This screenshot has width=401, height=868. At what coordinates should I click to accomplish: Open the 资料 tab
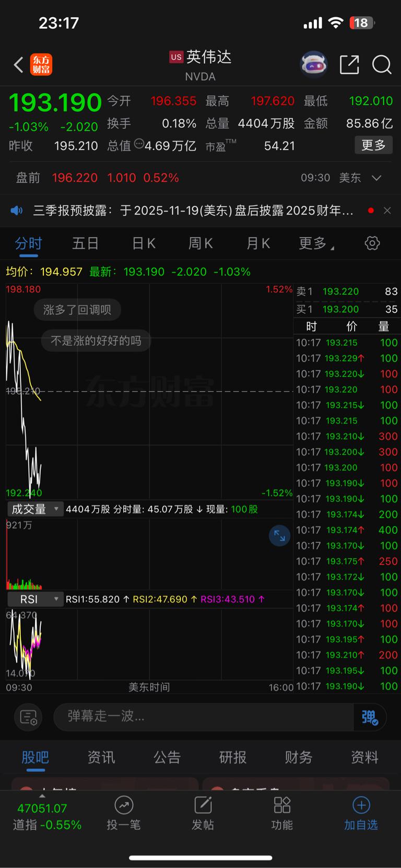pos(364,757)
